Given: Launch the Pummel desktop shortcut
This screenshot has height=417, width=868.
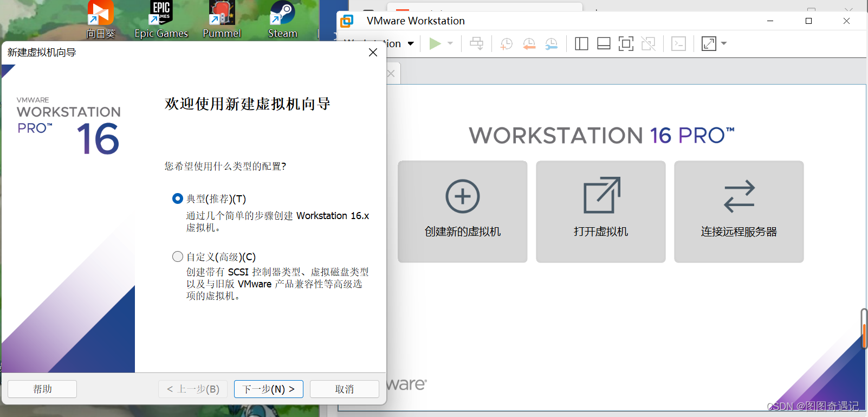Looking at the screenshot, I should (222, 20).
